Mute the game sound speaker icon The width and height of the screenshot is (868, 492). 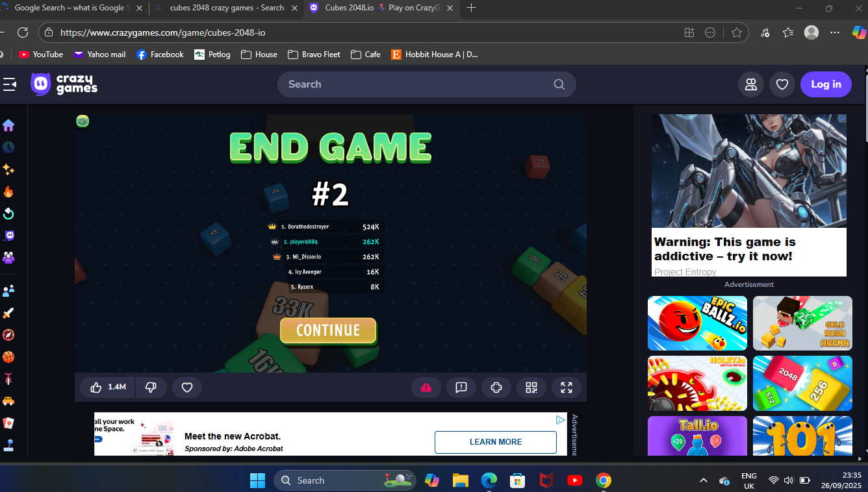[83, 121]
